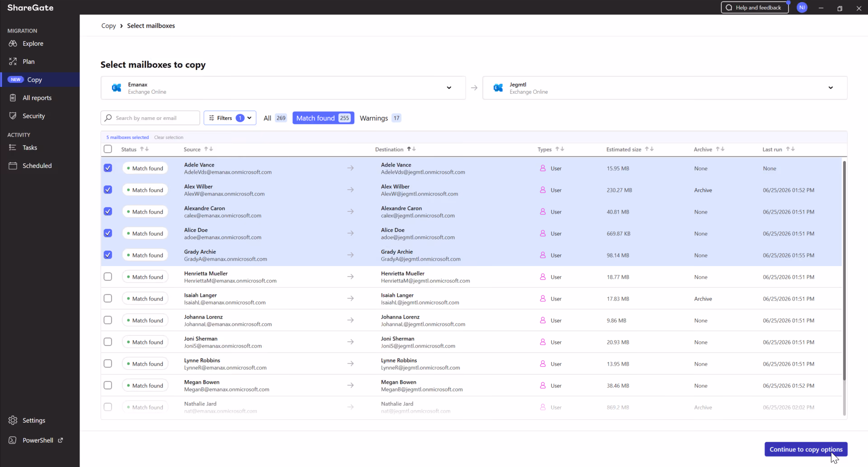Open the Tasks list icon
This screenshot has height=467, width=868.
coord(13,148)
